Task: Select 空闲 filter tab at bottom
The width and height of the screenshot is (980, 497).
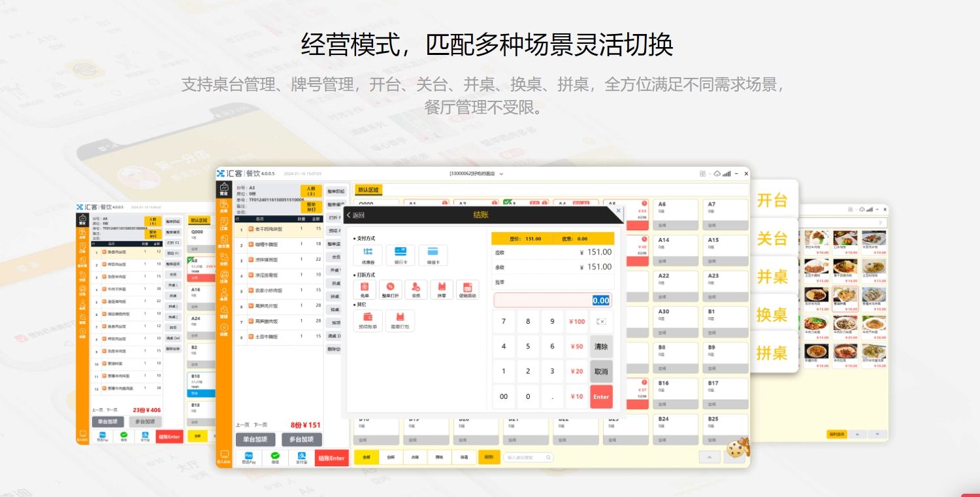Action: [391, 457]
